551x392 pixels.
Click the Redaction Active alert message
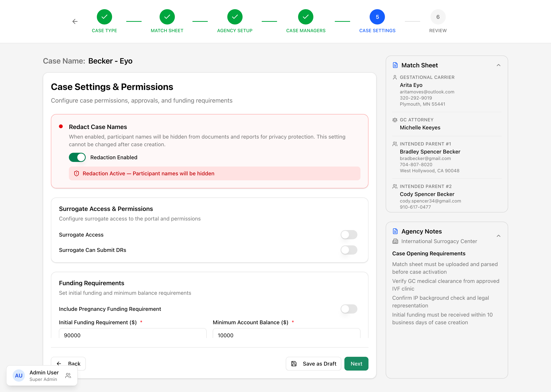point(148,173)
